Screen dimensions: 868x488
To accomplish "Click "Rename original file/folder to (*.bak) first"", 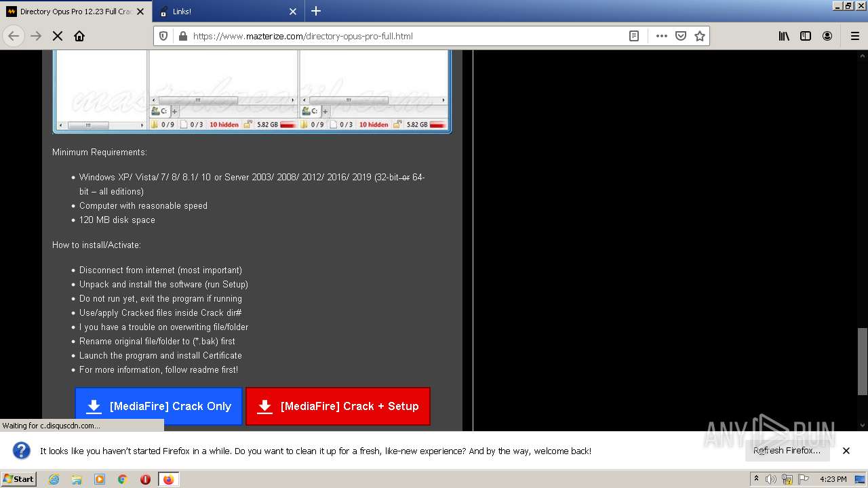I will point(157,341).
